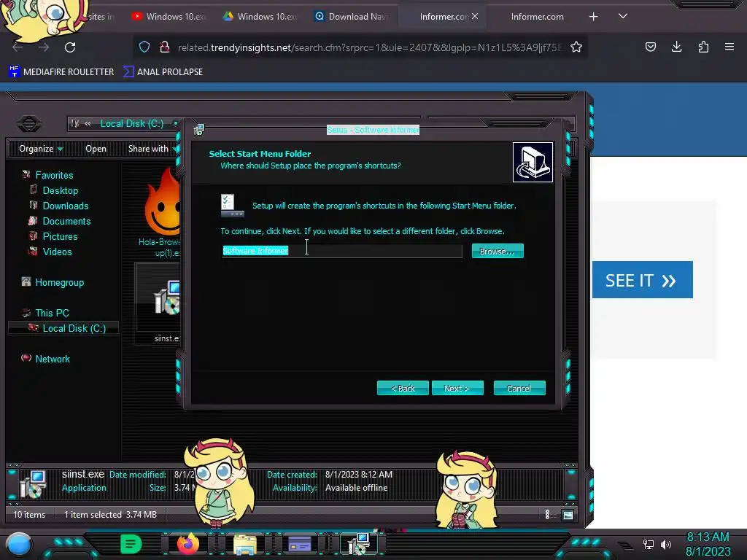This screenshot has height=560, width=747.
Task: Click the SEE IT button on webpage
Action: (x=642, y=280)
